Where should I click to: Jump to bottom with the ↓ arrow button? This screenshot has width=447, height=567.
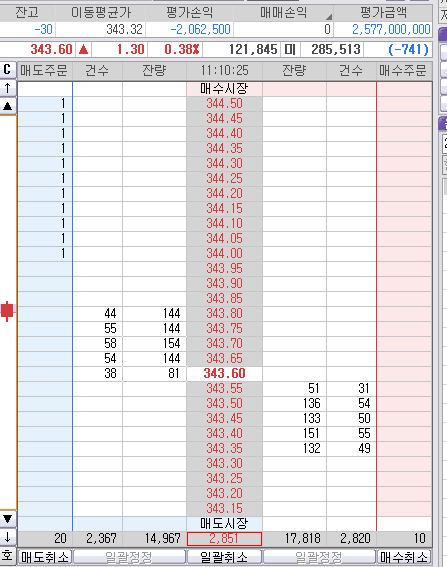[x=8, y=537]
